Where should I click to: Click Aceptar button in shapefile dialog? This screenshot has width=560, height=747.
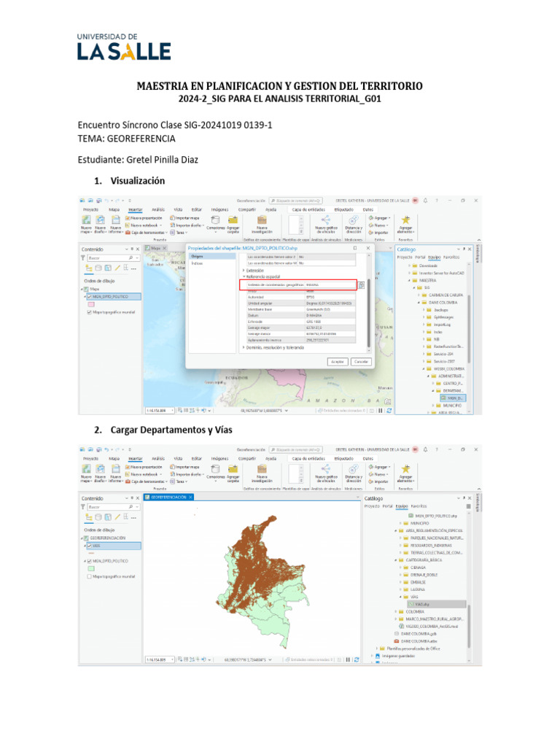pyautogui.click(x=338, y=362)
